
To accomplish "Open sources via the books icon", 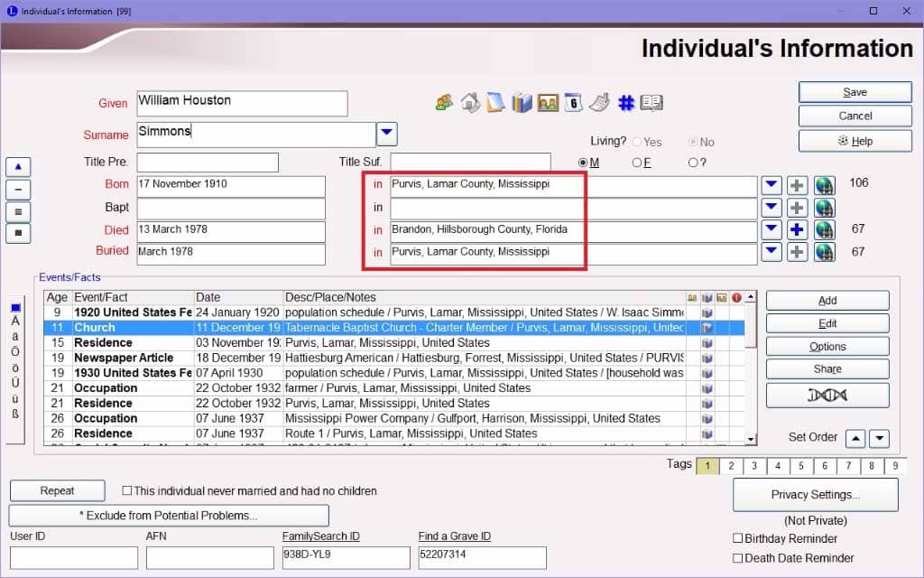I will pyautogui.click(x=522, y=103).
